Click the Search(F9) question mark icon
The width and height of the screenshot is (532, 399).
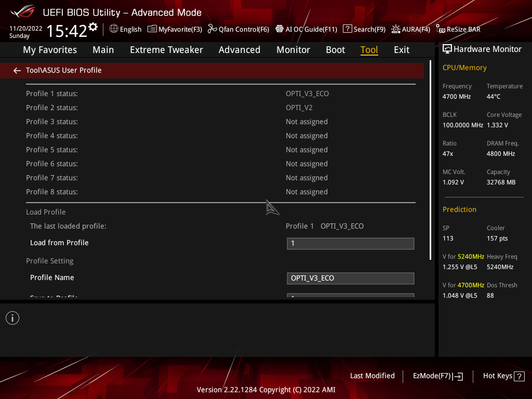click(348, 29)
